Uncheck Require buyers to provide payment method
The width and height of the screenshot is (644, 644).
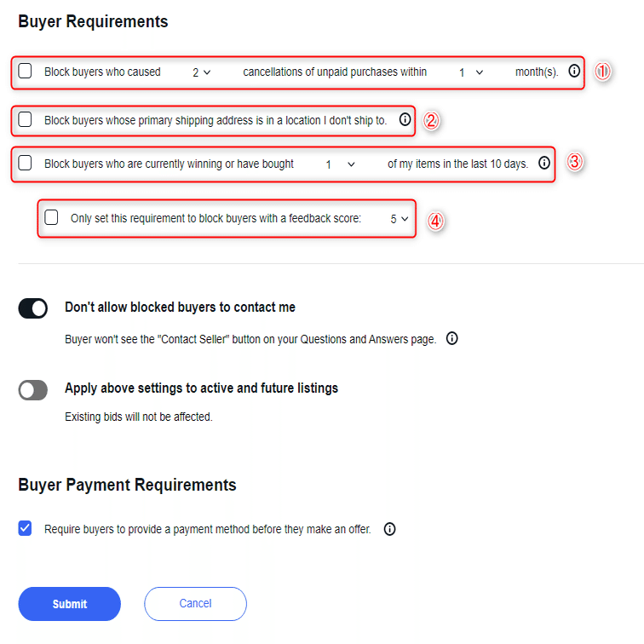tap(25, 528)
